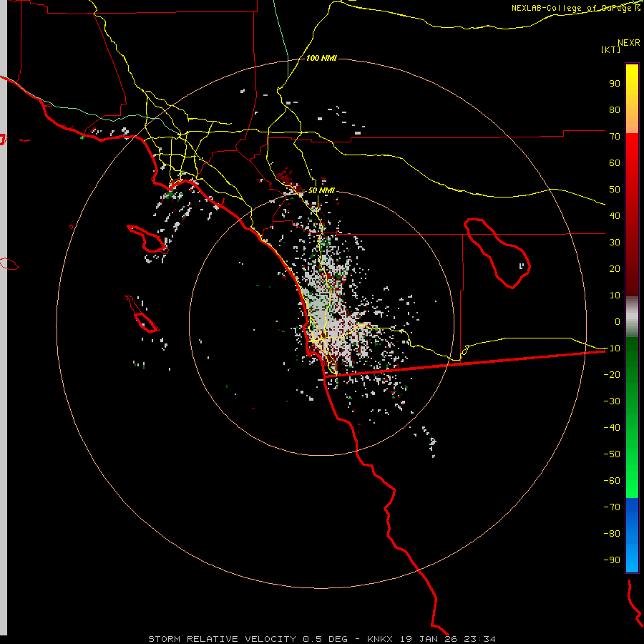
Task: Click the -40 knot scale label
Action: click(612, 428)
